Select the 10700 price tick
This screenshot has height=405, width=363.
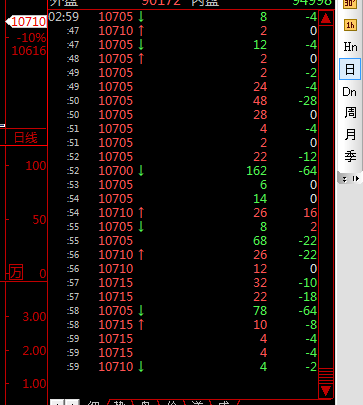tap(116, 171)
